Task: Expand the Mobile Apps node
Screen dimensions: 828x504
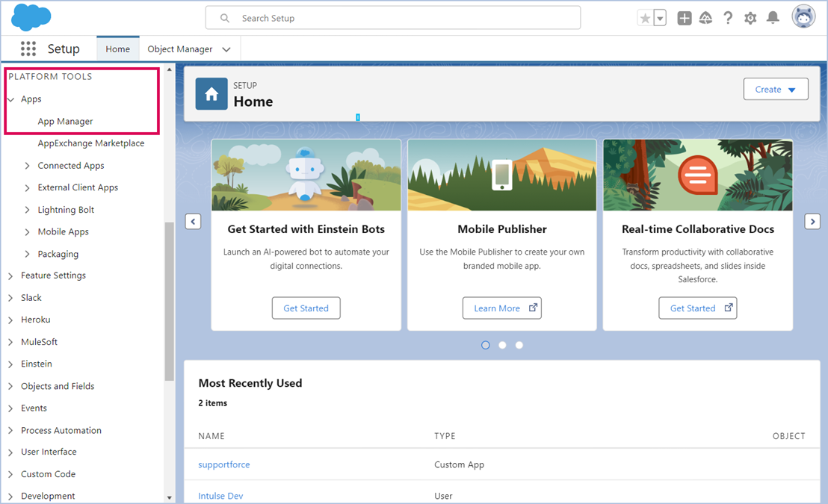Action: pos(27,232)
